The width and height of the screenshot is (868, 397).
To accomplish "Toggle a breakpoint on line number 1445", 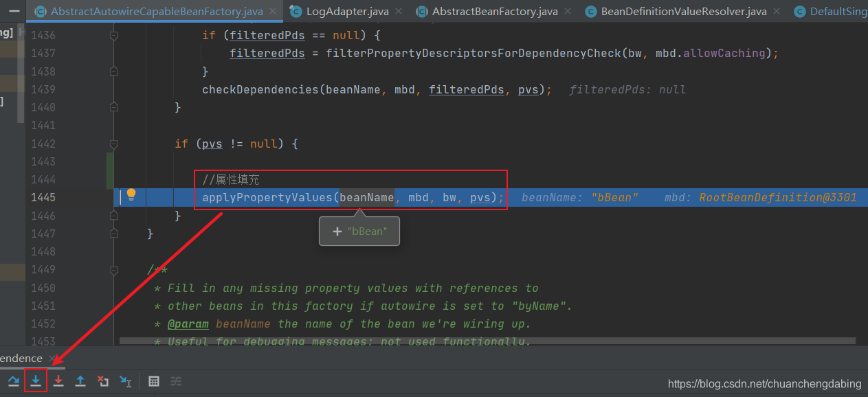I will click(43, 197).
